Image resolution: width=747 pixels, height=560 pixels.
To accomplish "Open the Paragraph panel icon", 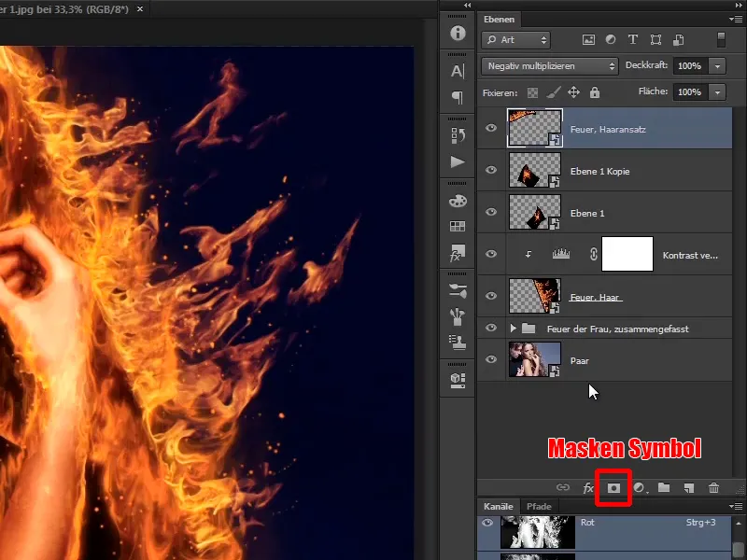I will (x=458, y=98).
